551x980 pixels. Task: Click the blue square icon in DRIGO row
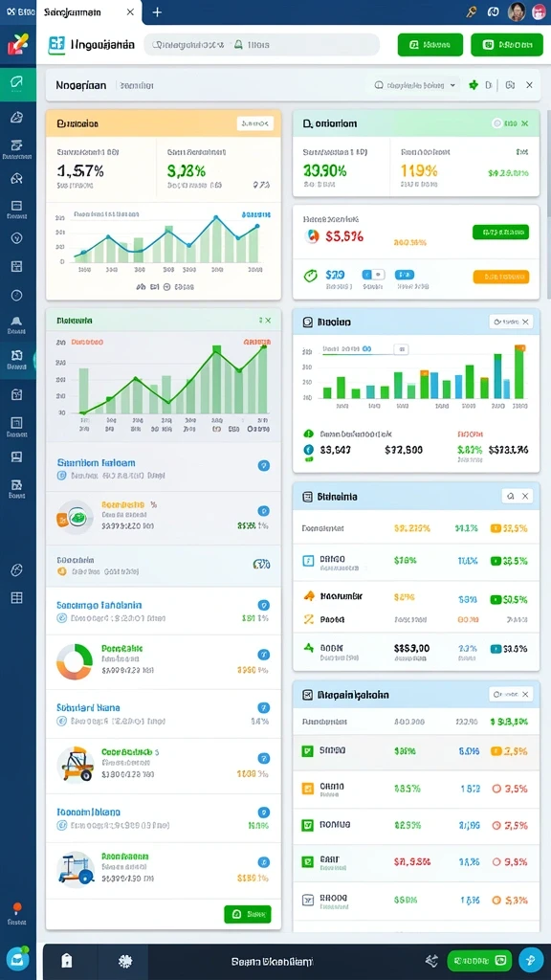tap(308, 561)
